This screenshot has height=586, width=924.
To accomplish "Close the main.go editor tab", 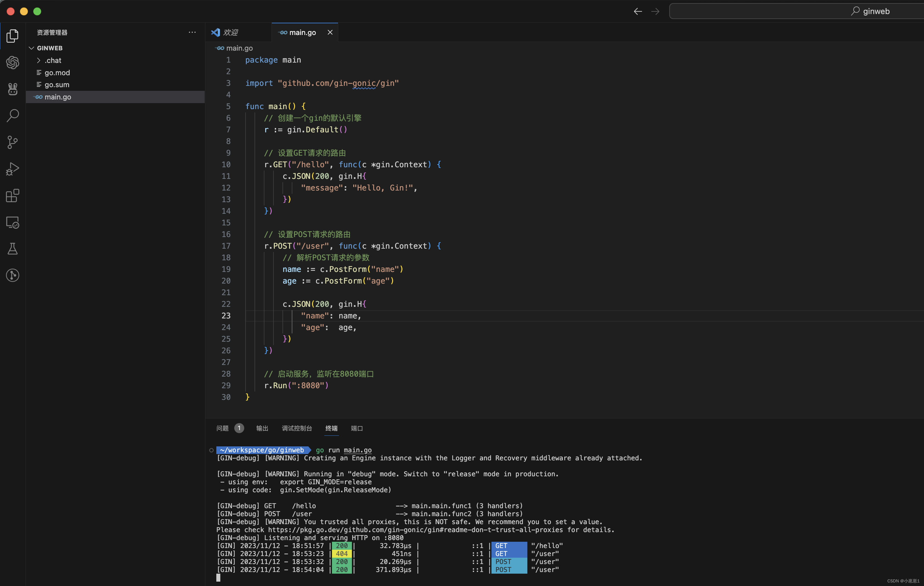I will coord(330,32).
